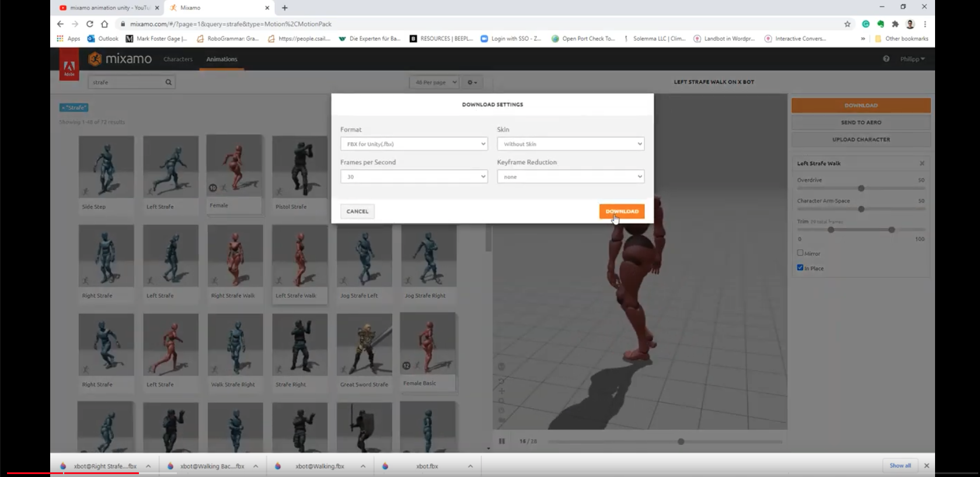Viewport: 980px width, 477px height.
Task: Expand the Skin dropdown
Action: (570, 144)
